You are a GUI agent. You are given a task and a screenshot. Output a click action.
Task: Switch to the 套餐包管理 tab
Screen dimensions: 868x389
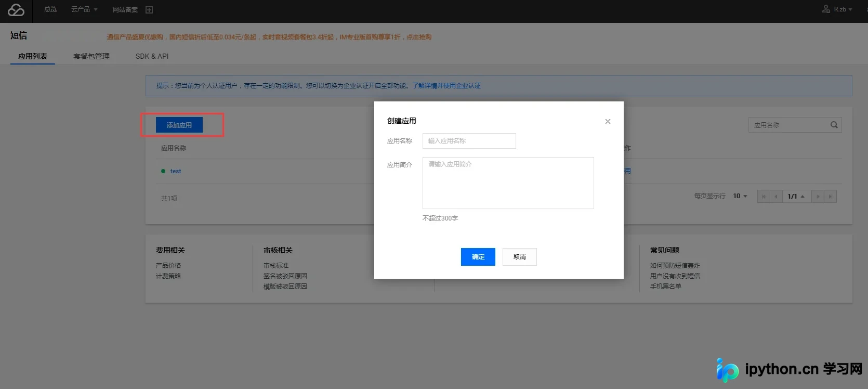point(91,56)
